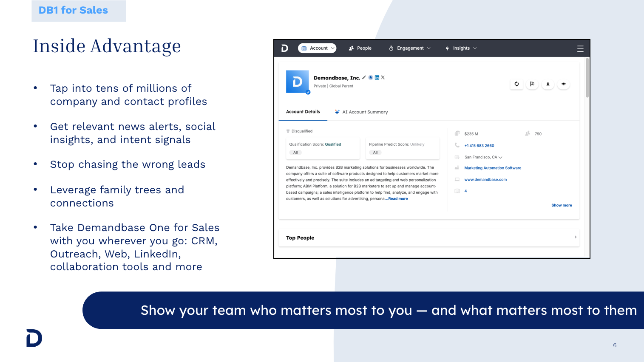
Task: Expand the San Francisco, CA location chevron
Action: click(x=500, y=157)
